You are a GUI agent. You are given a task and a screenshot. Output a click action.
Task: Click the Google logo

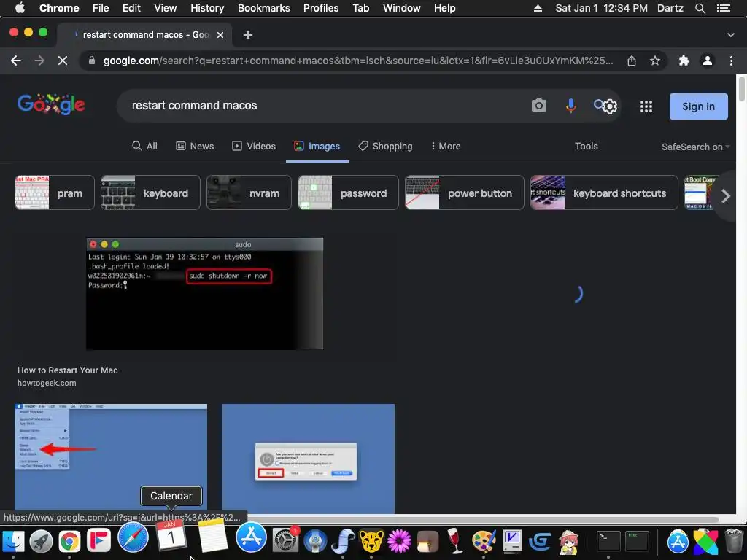(x=51, y=104)
